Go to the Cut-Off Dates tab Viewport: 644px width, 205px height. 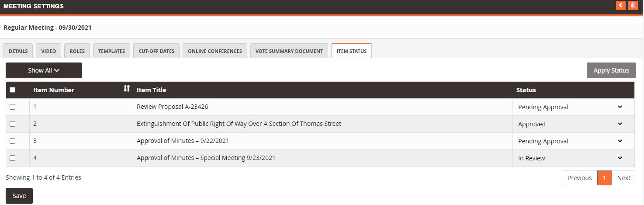[156, 51]
